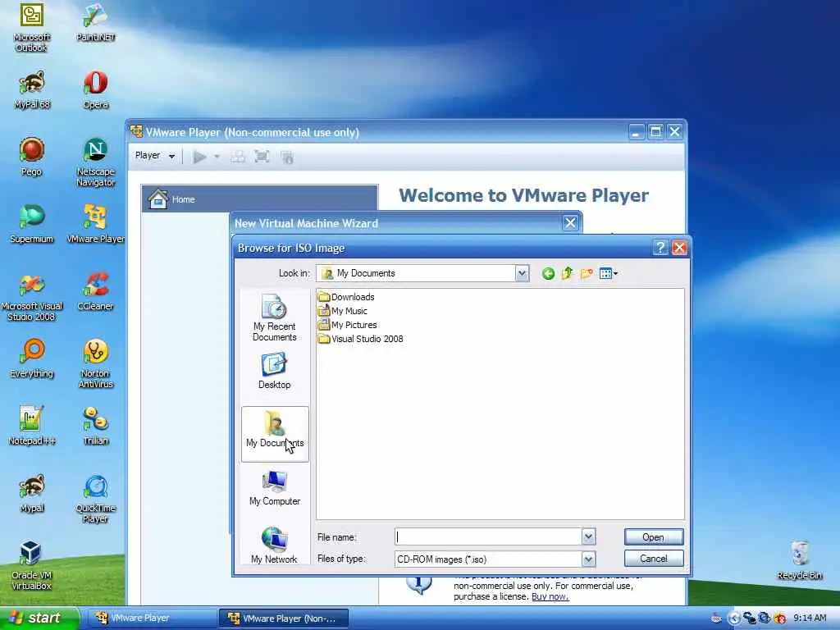Open My Recent Documents place

(275, 317)
